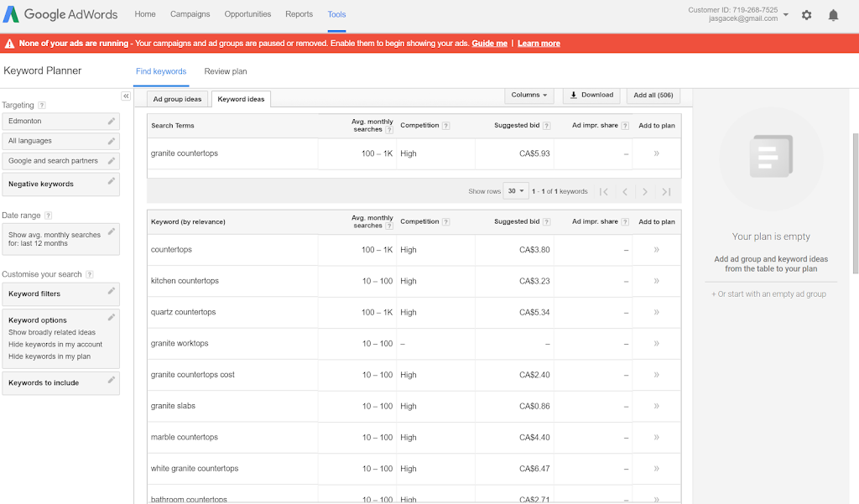The image size is (859, 504).
Task: Edit the Negative keywords pencil
Action: click(x=112, y=181)
